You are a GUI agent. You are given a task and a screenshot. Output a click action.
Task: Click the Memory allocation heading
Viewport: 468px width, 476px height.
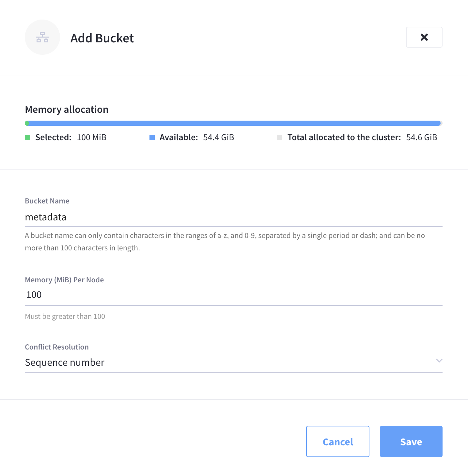[67, 110]
